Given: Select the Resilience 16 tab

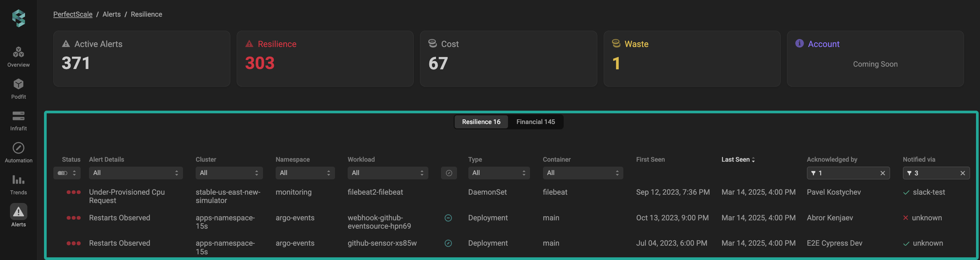Looking at the screenshot, I should coord(481,122).
